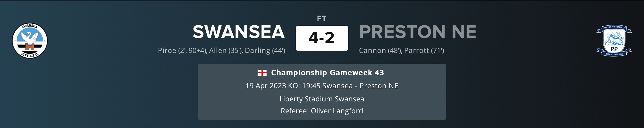Click the Preston North End club crest

[614, 41]
